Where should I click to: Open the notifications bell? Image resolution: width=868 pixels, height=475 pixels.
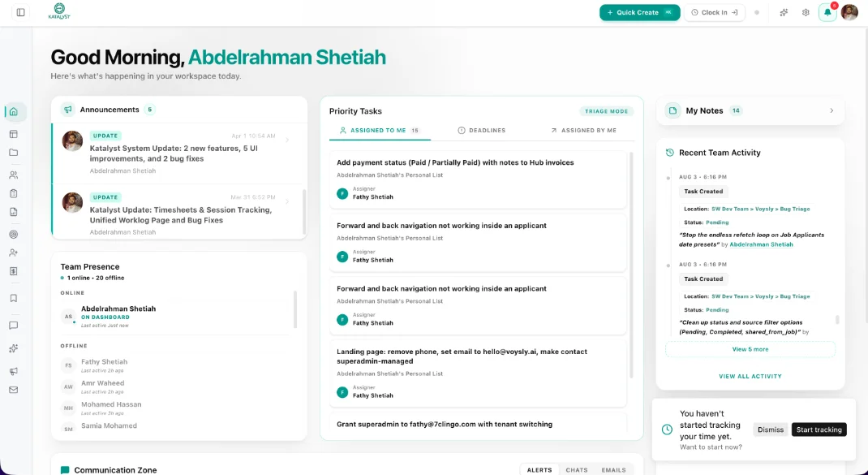[827, 12]
